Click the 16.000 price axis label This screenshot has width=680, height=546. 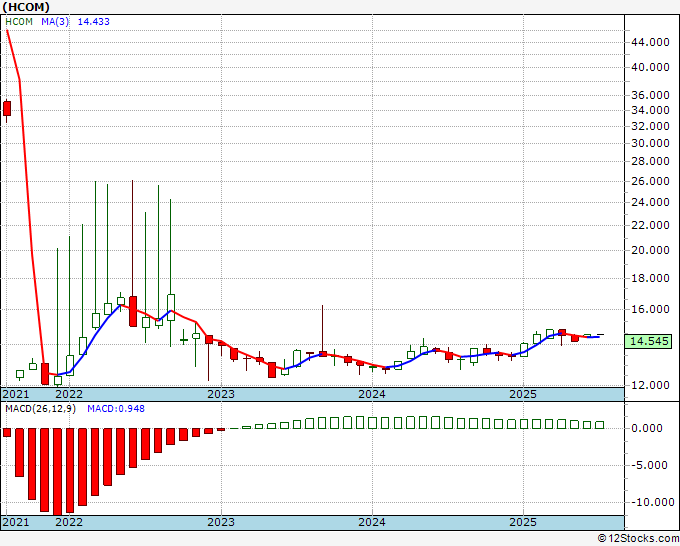point(650,309)
